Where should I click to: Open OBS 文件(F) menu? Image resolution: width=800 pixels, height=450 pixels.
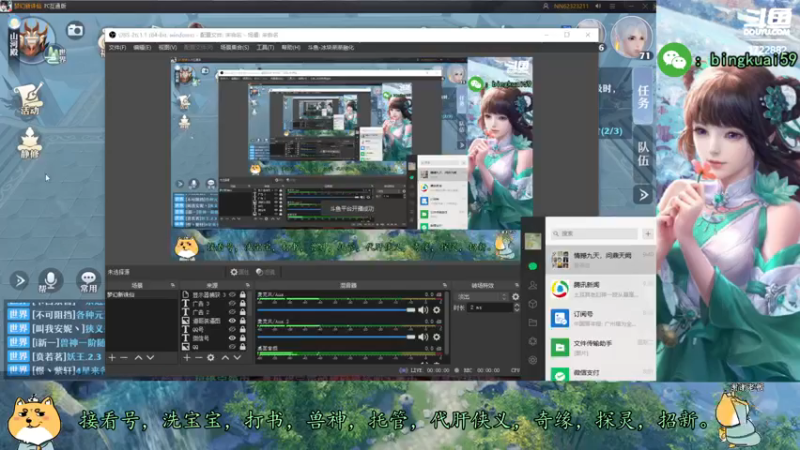(117, 47)
